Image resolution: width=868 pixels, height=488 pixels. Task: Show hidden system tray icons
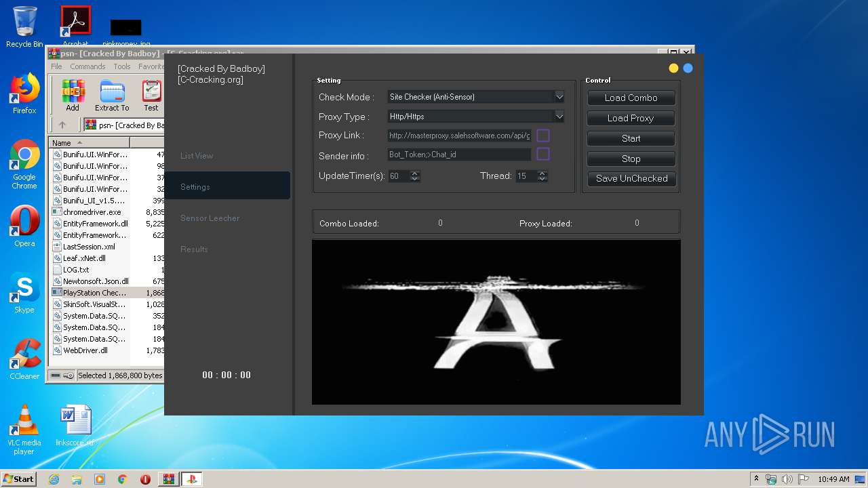(x=756, y=479)
